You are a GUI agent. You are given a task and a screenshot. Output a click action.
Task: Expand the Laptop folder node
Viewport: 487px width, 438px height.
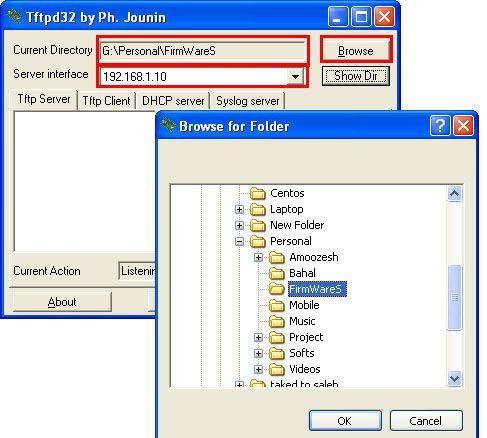point(239,209)
